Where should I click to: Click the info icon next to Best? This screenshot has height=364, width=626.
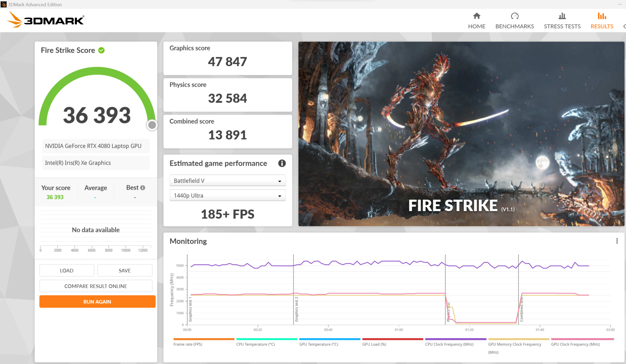pos(143,188)
